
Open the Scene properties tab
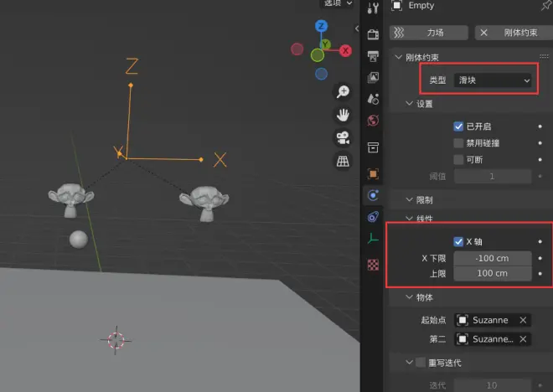point(373,99)
